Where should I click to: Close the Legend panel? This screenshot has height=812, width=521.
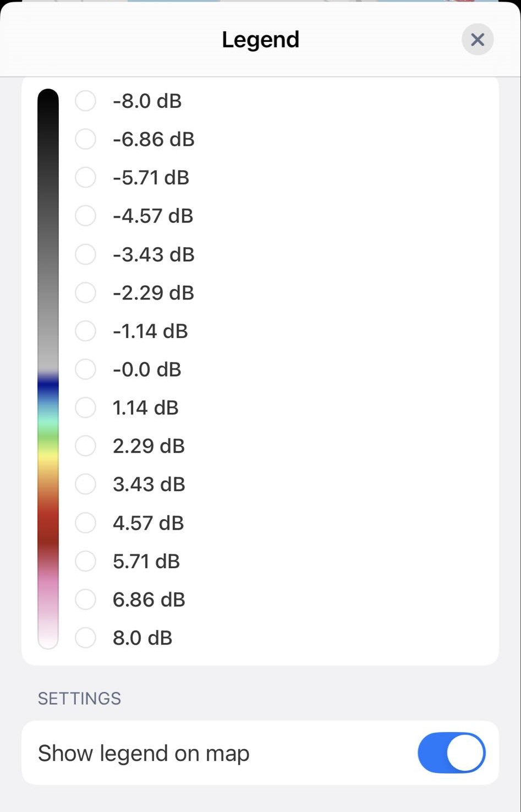click(478, 40)
